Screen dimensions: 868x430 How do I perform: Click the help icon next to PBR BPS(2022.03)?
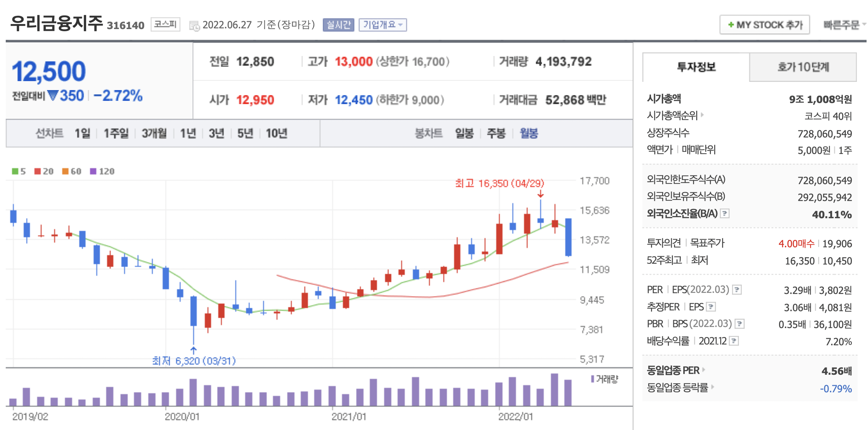coord(739,324)
